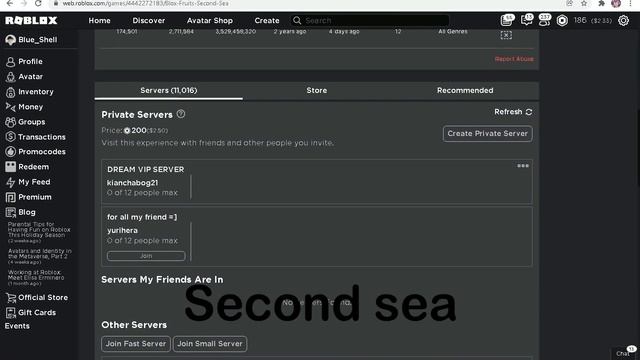Open the Premium sidebar icon
640x360 pixels.
tap(11, 197)
